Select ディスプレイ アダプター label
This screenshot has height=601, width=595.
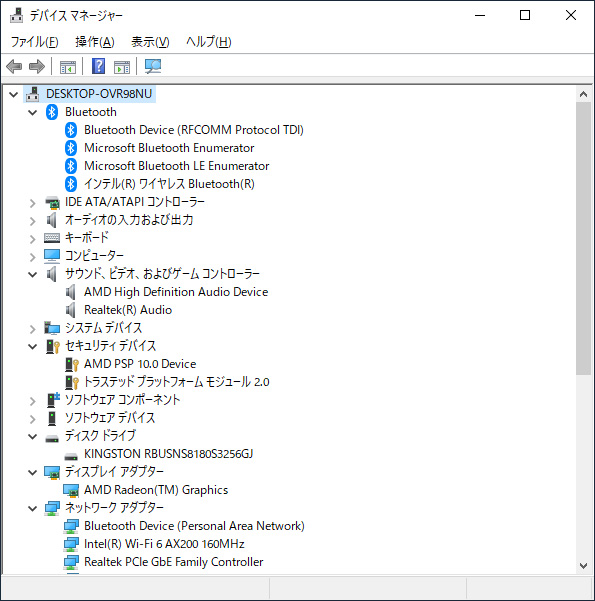pos(114,472)
